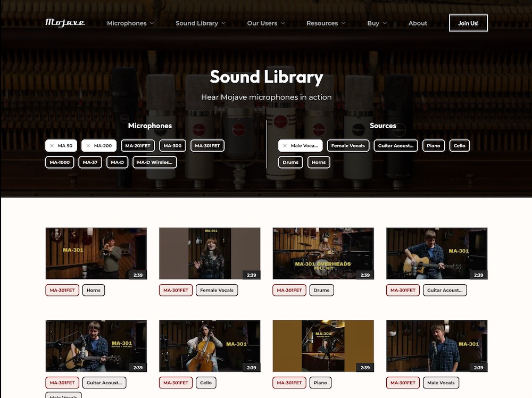
Task: Expand the Buy menu
Action: 377,23
